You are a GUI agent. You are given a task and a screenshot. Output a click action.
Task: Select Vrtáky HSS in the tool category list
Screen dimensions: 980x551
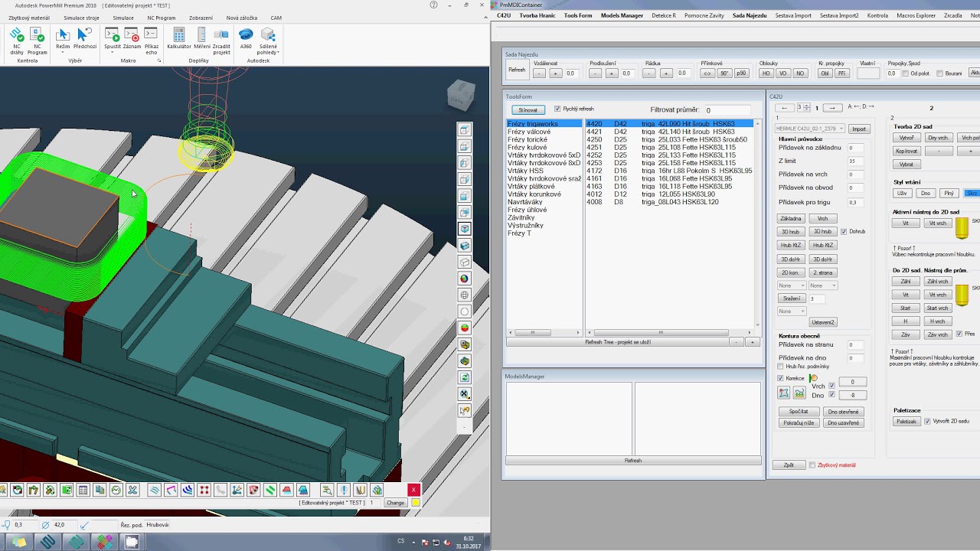(x=525, y=171)
